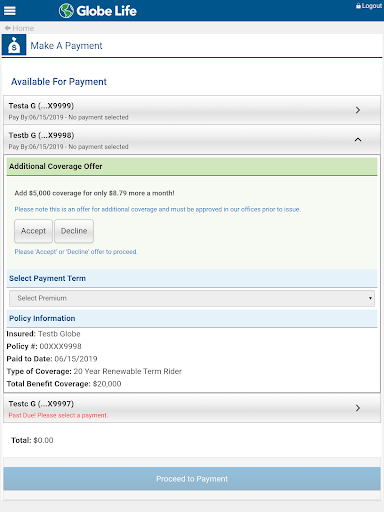Image resolution: width=384 pixels, height=512 pixels.
Task: Click the lock icon beside Logout
Action: [x=358, y=6]
